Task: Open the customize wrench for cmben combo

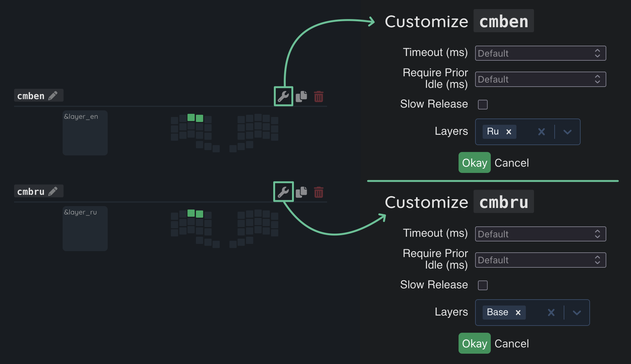Action: coord(283,96)
